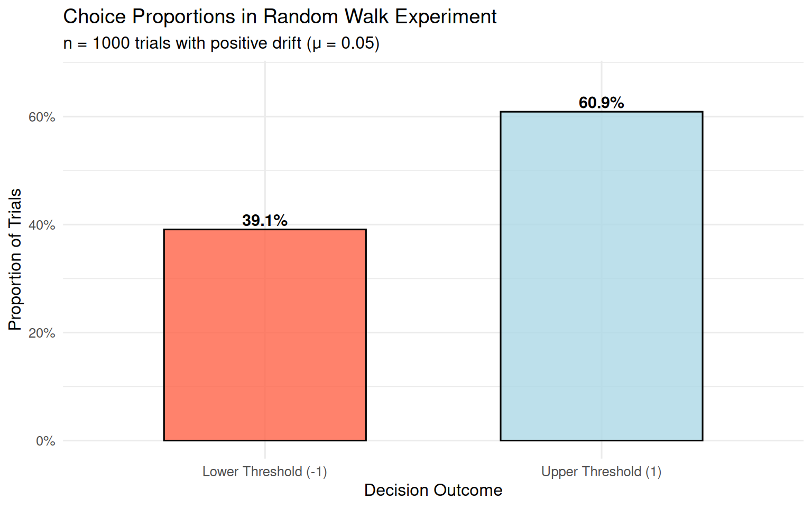Click the subtitle mentioning n = 1000 trials
Viewport: 812px width, 508px height.
[221, 43]
